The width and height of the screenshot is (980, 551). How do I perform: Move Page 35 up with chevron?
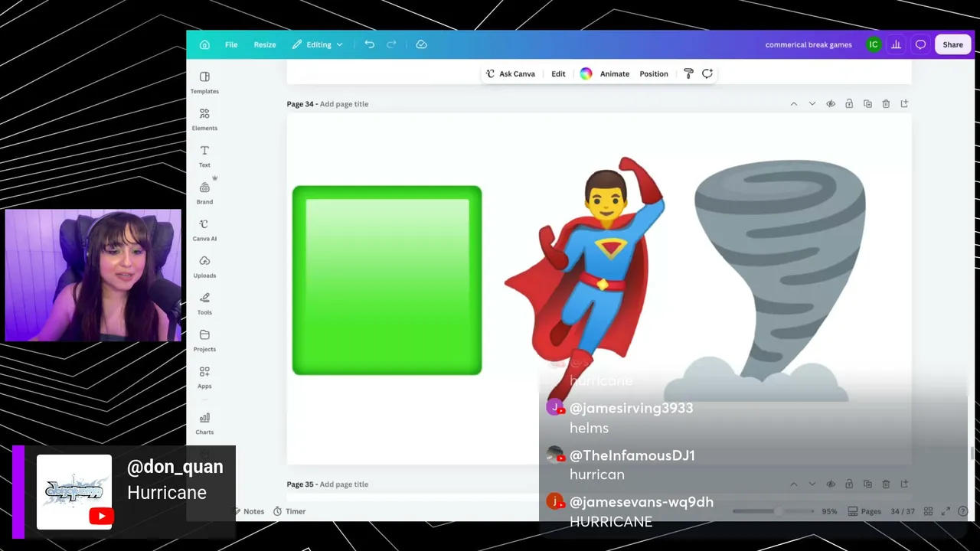(794, 484)
